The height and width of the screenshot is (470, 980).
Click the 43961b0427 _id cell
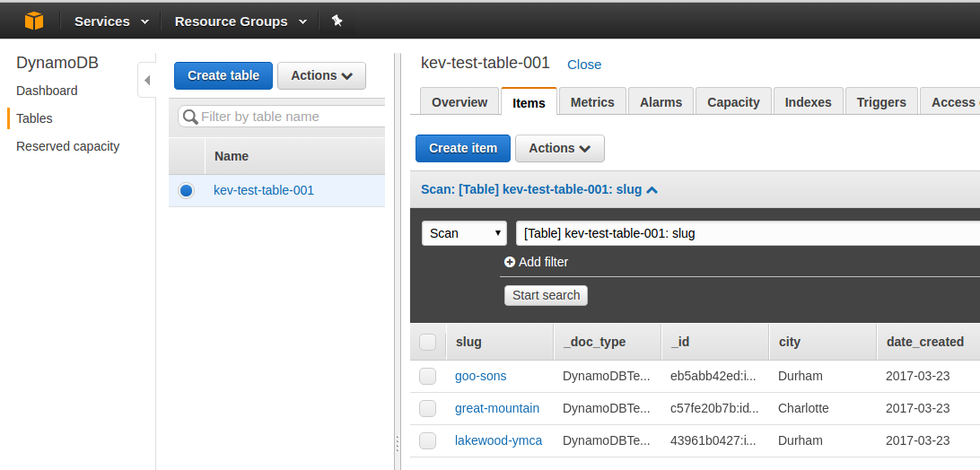tap(713, 440)
